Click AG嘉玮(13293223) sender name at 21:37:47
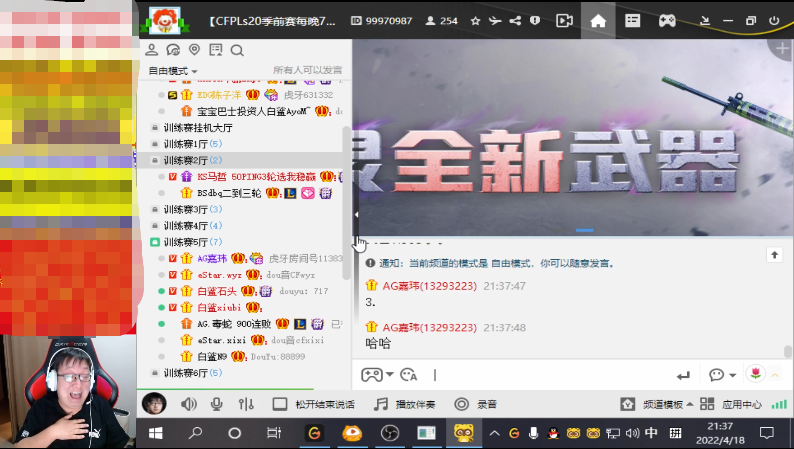 (x=429, y=286)
